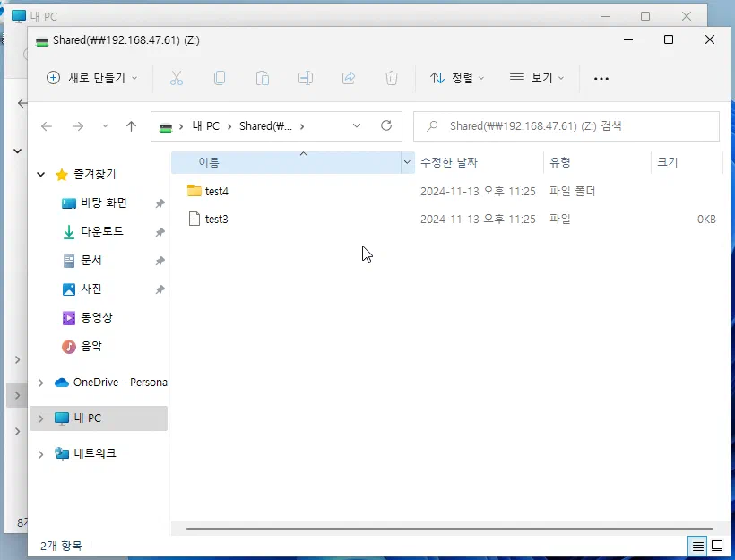Click the horizontal scrollbar at bottom
The image size is (735, 560).
tap(448, 529)
